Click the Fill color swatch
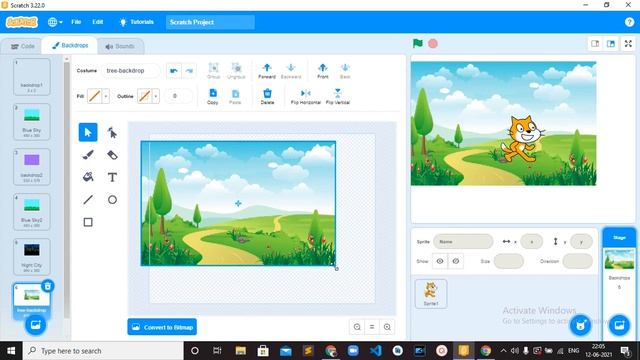 coord(95,96)
